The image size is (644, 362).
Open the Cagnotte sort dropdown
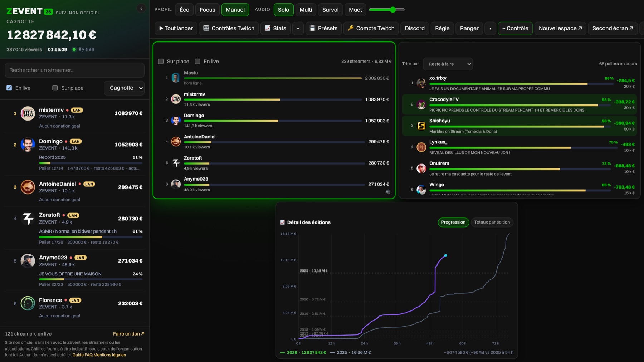124,88
